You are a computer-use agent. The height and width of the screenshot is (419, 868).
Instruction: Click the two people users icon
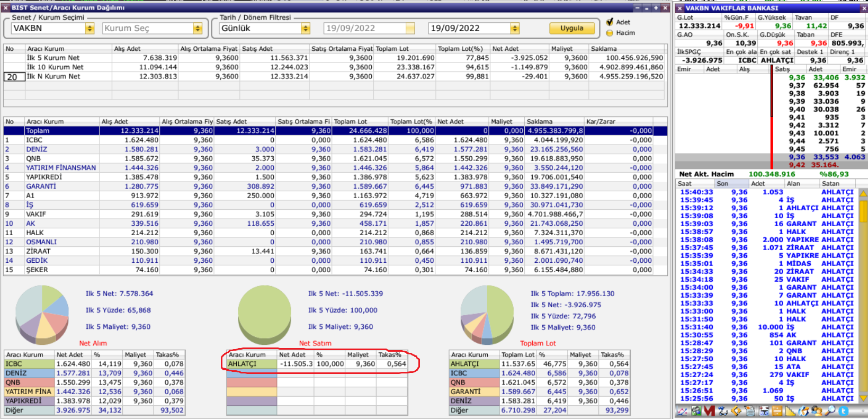(817, 411)
